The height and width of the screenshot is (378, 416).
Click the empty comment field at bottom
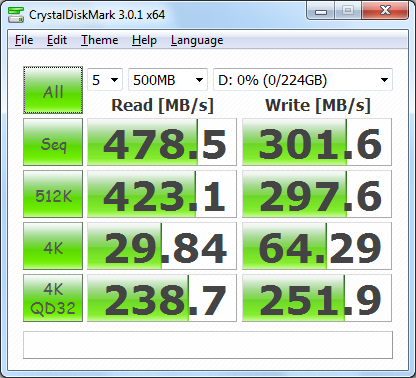[x=208, y=345]
